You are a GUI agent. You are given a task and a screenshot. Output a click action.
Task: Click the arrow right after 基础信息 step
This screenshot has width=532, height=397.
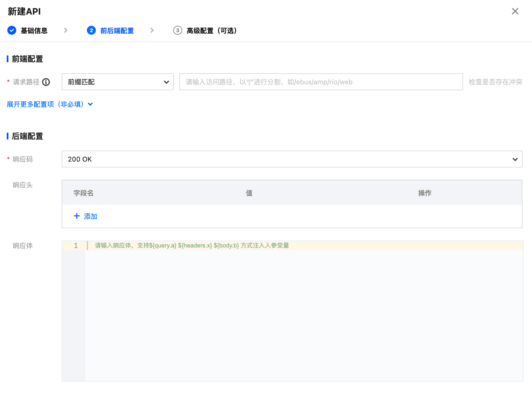66,30
